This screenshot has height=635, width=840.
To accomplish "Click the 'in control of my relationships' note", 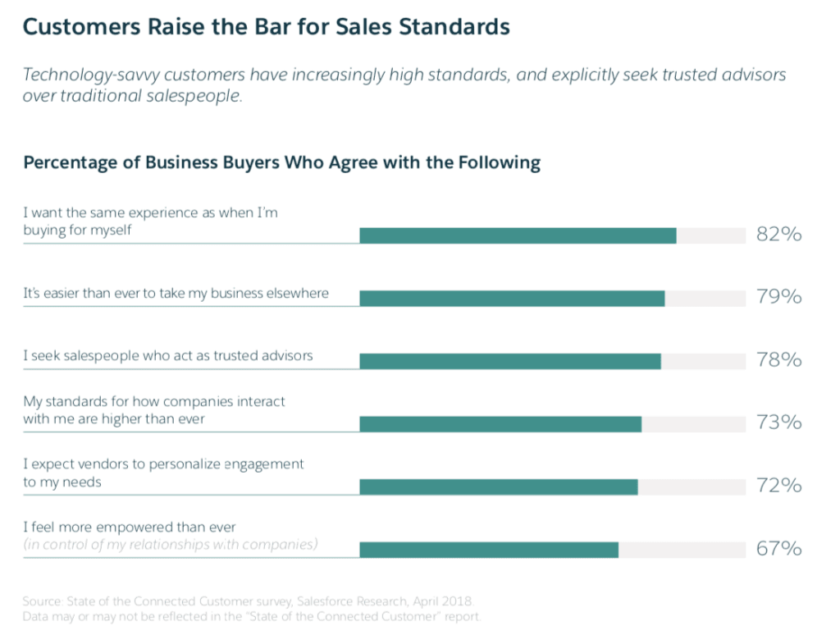I will tap(170, 544).
